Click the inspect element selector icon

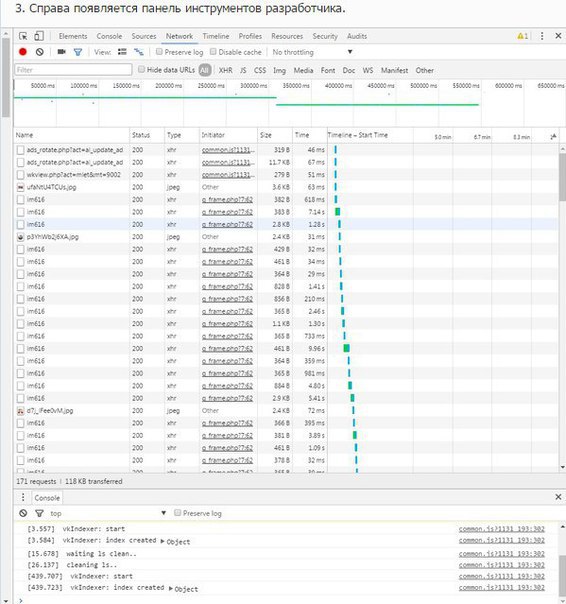coord(23,36)
